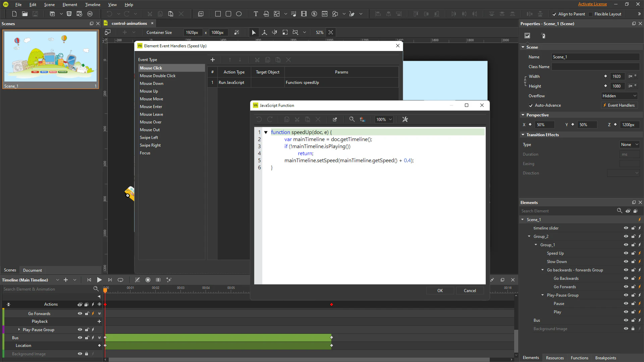Collapse the Play-Pause Group in Elements panel

coord(543,295)
